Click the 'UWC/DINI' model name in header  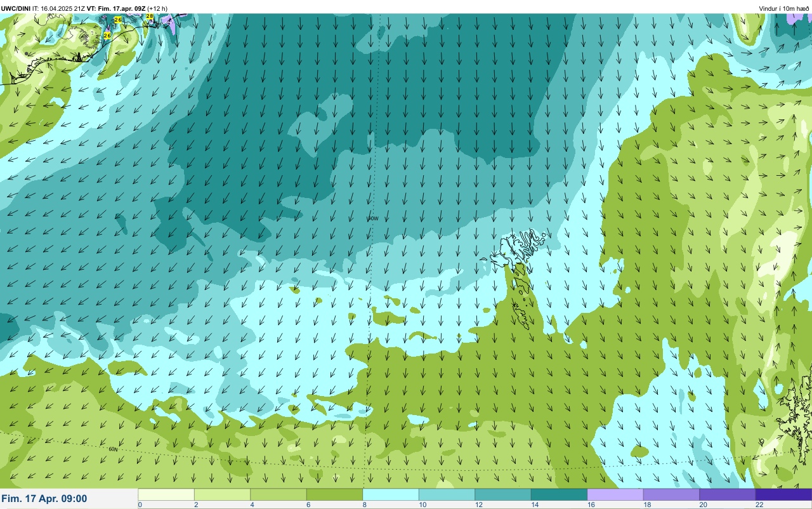click(x=16, y=8)
